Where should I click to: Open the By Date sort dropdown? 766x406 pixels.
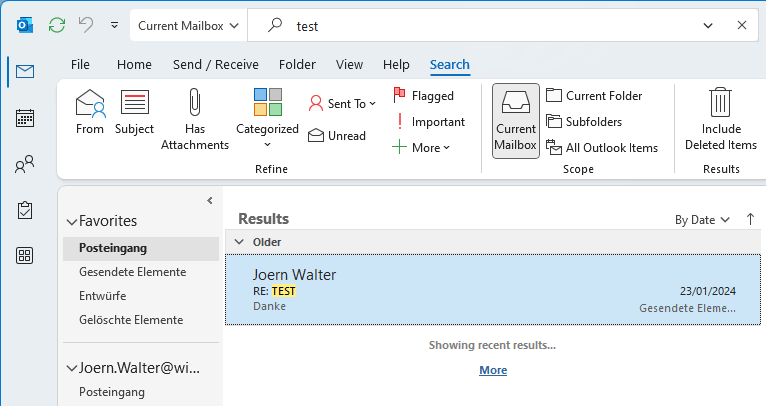pos(702,219)
